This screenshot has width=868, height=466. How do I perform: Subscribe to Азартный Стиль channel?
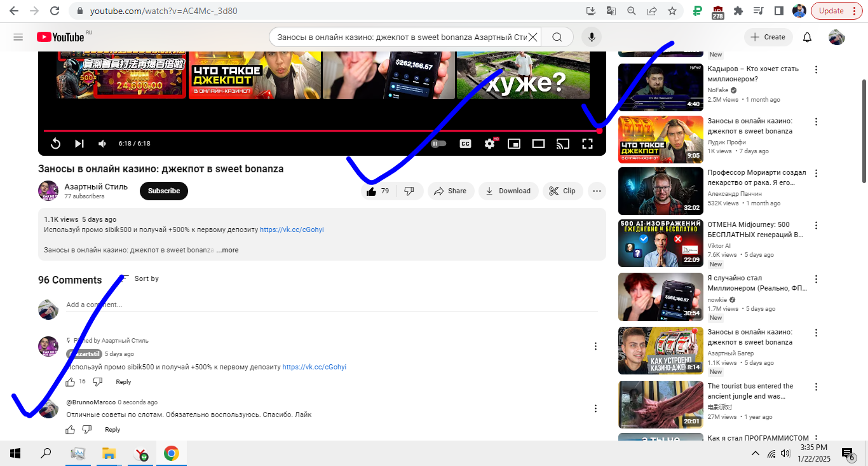[164, 191]
